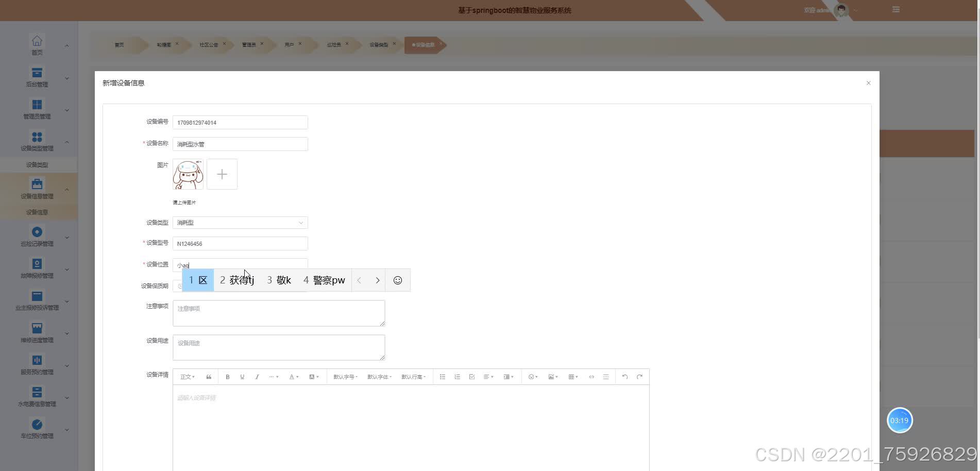
Task: Click the blue 03:19 timer bubble
Action: pyautogui.click(x=900, y=420)
